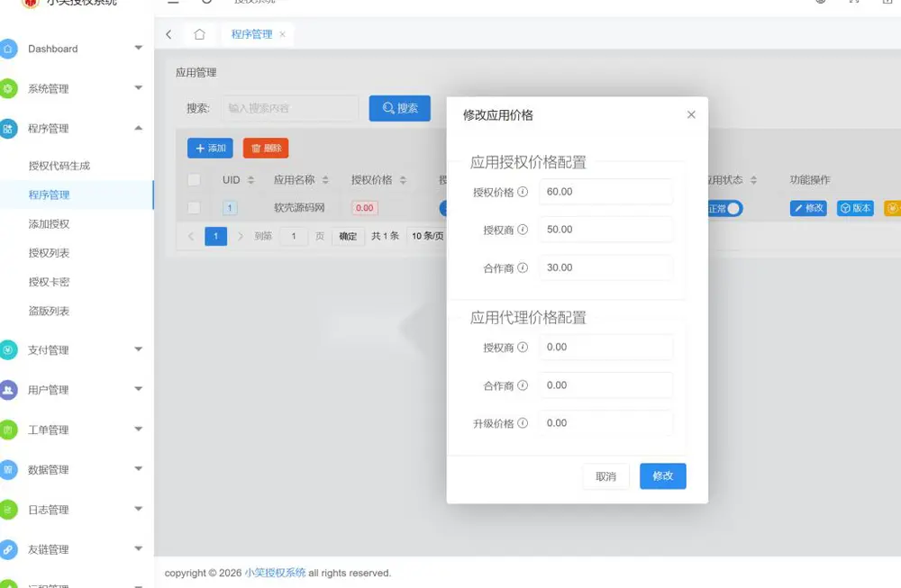Expand the 数据管理 menu arrow

(x=139, y=468)
